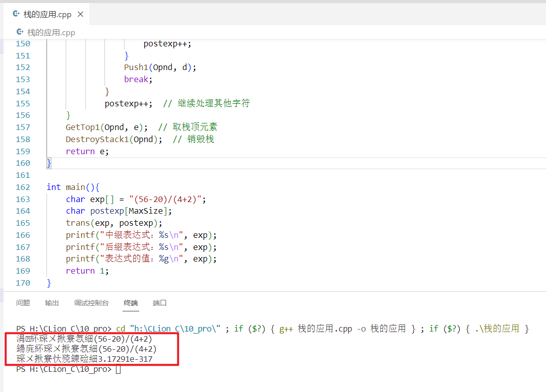Click line number 170

tap(23, 283)
